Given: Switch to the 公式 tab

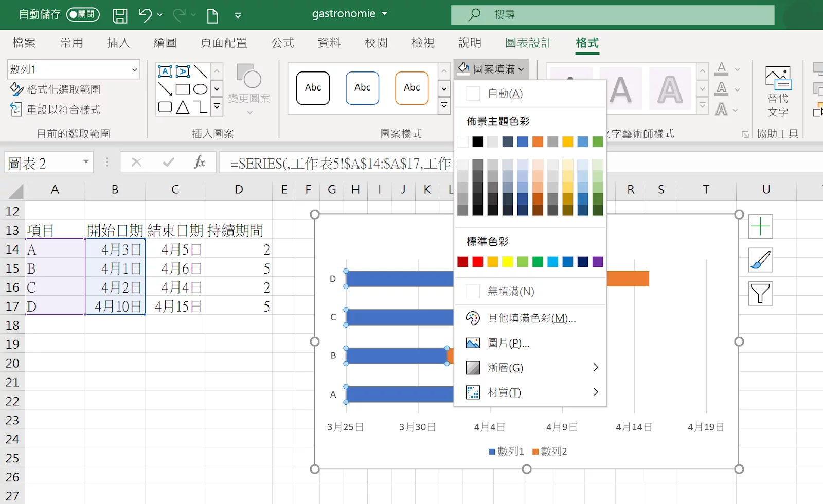Looking at the screenshot, I should 283,43.
